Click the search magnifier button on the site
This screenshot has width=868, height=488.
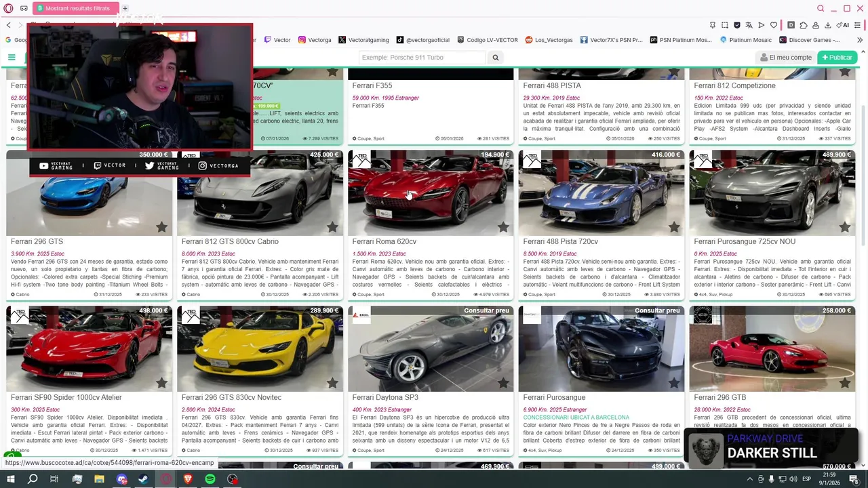[x=496, y=58]
